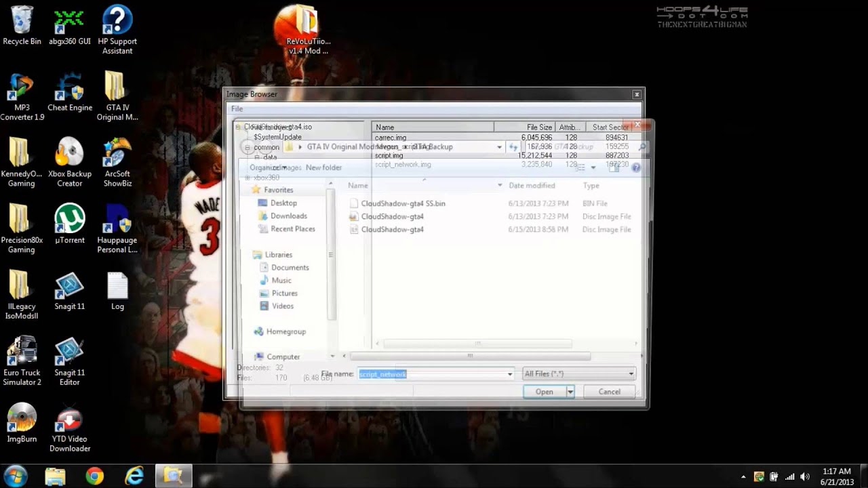Screen dimensions: 868x488
Task: Click the Cancel button
Action: pos(609,392)
